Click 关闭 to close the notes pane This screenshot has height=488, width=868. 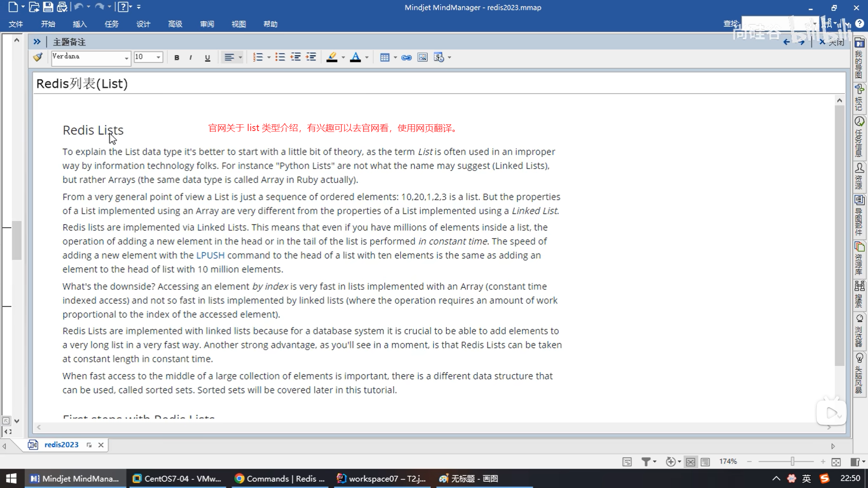pos(832,42)
